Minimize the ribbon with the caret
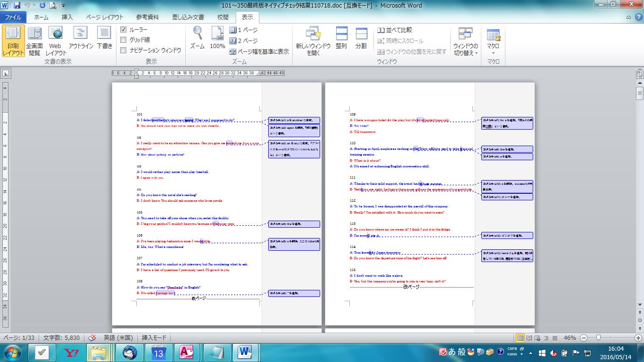This screenshot has height=362, width=644. (628, 17)
